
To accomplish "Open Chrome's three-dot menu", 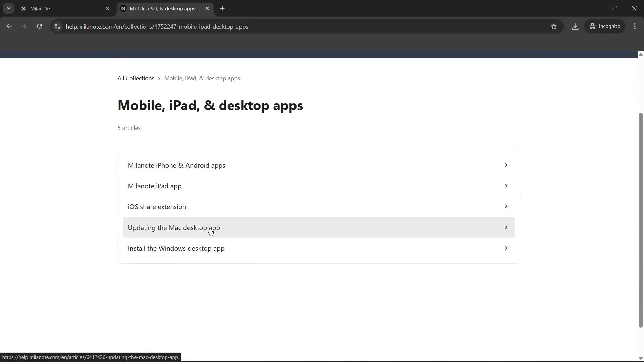I will 635,26.
